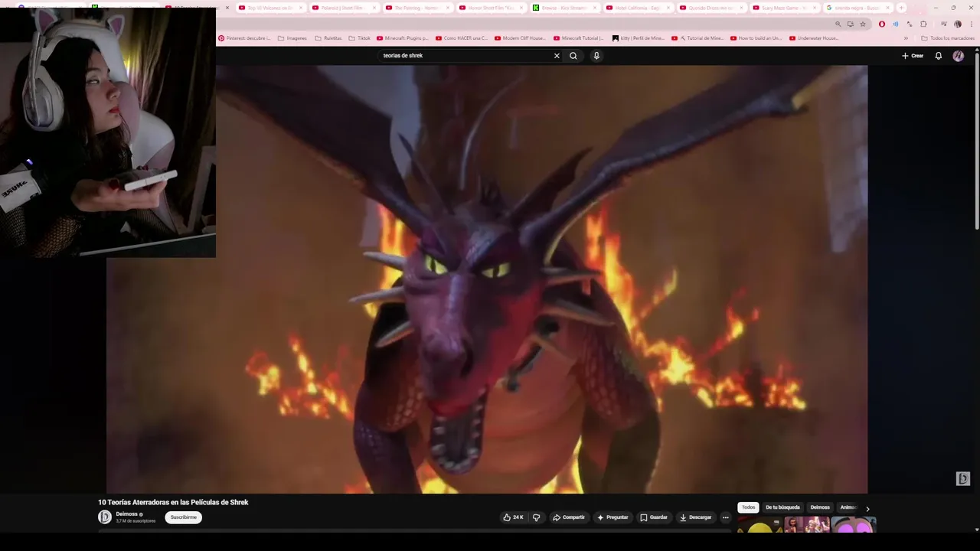Click the channel watermark on the video
This screenshot has width=980, height=551.
click(963, 479)
